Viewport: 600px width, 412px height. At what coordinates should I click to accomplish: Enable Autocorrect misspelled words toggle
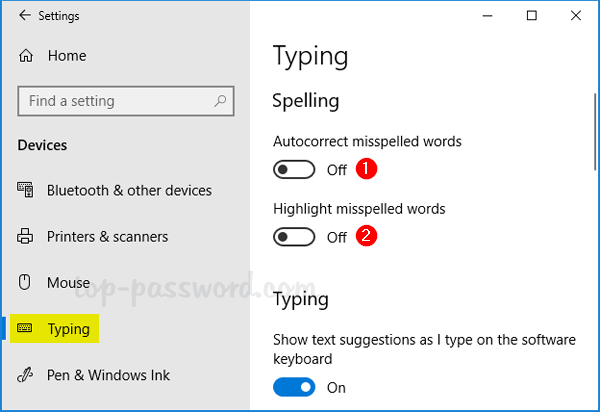[x=295, y=170]
